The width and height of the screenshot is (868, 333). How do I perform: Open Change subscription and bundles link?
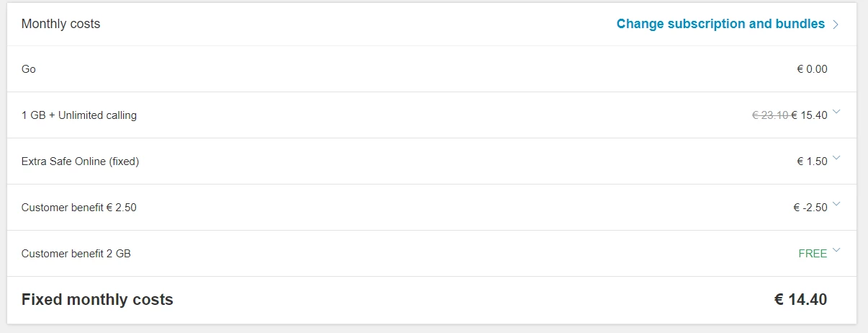tap(720, 24)
